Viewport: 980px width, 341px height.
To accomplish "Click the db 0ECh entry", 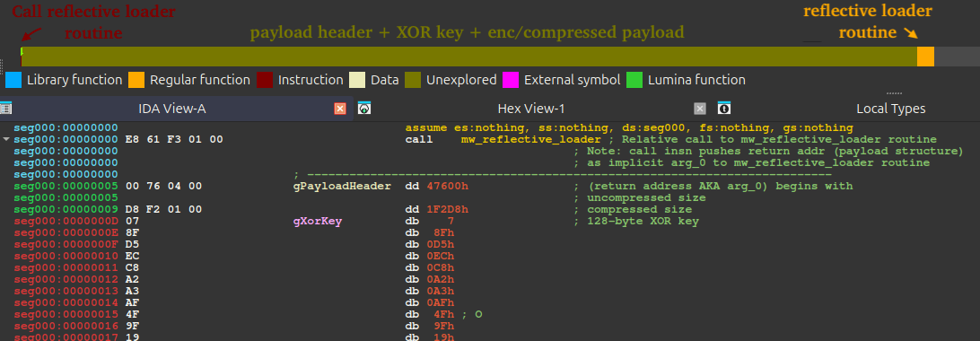I will pos(429,257).
